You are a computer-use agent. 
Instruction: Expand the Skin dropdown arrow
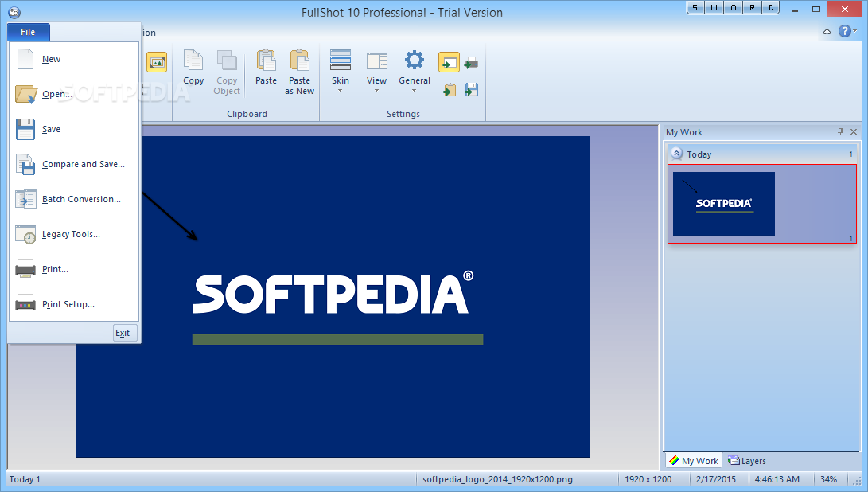coord(341,90)
